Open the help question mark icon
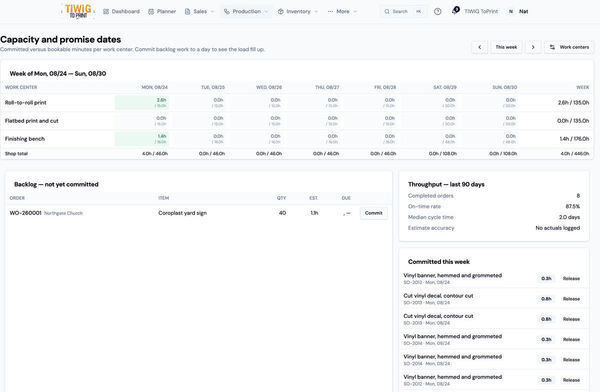 pyautogui.click(x=437, y=11)
